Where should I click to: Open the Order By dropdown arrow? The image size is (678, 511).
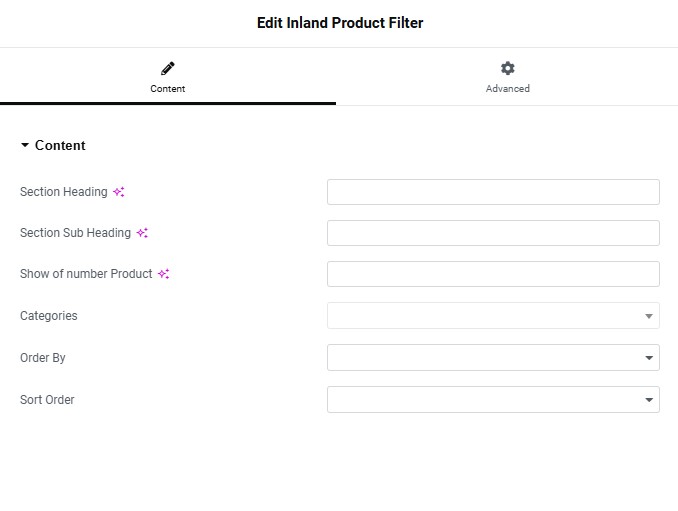(649, 358)
